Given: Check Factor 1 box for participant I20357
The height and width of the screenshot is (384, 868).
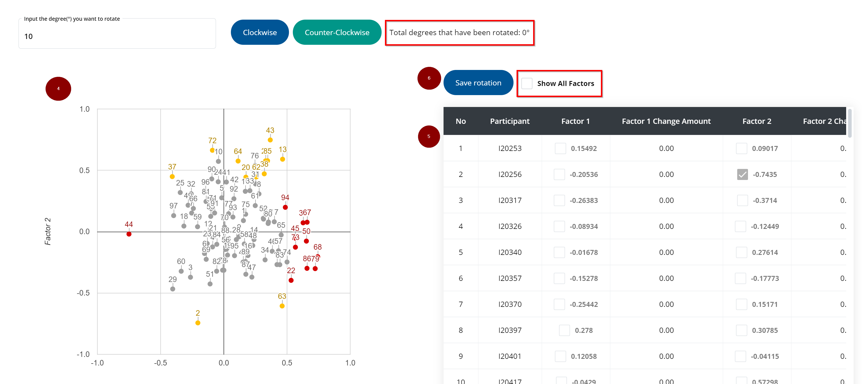Looking at the screenshot, I should [559, 278].
